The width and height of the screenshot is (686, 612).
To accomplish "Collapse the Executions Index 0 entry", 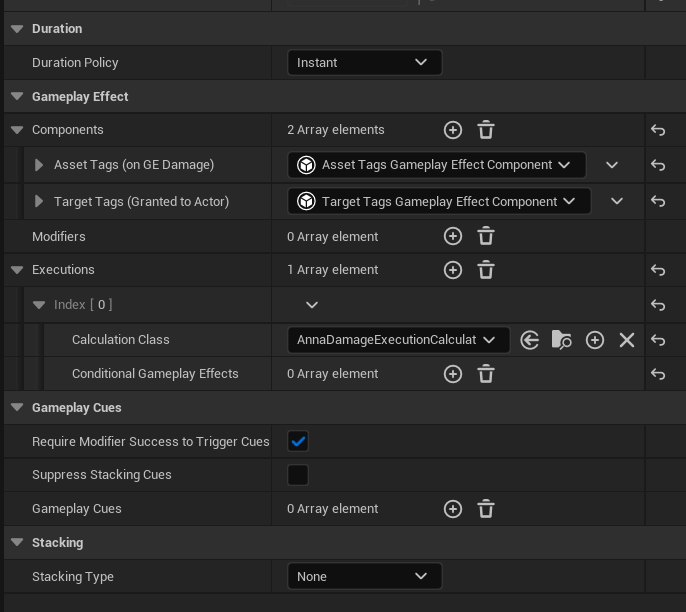I will coord(39,305).
